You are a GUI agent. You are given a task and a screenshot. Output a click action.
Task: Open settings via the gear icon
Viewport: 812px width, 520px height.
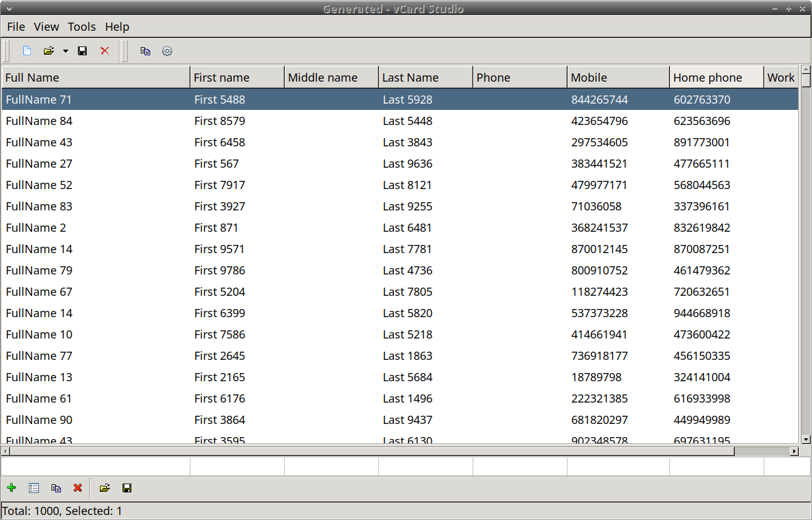pos(167,51)
